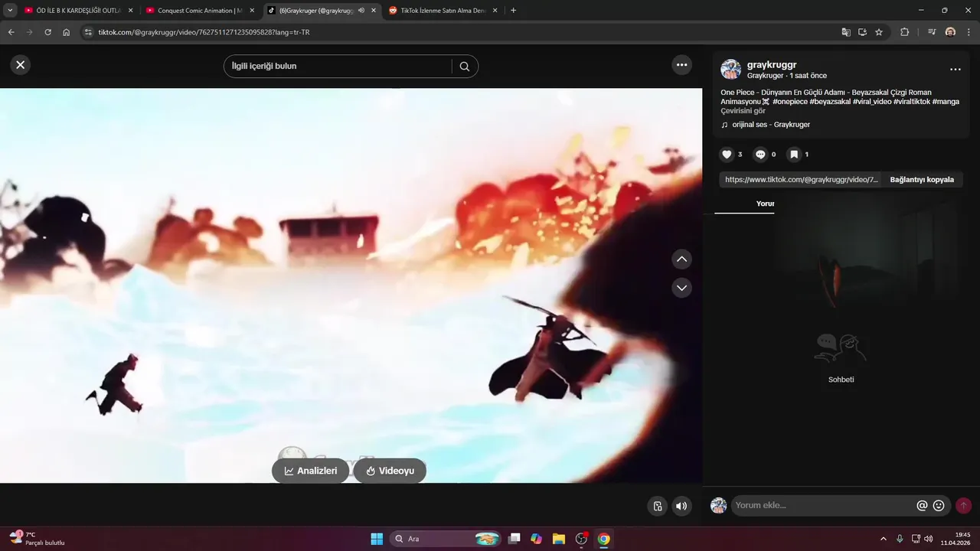Go to previous video with up chevron
This screenshot has width=980, height=551.
(x=681, y=259)
